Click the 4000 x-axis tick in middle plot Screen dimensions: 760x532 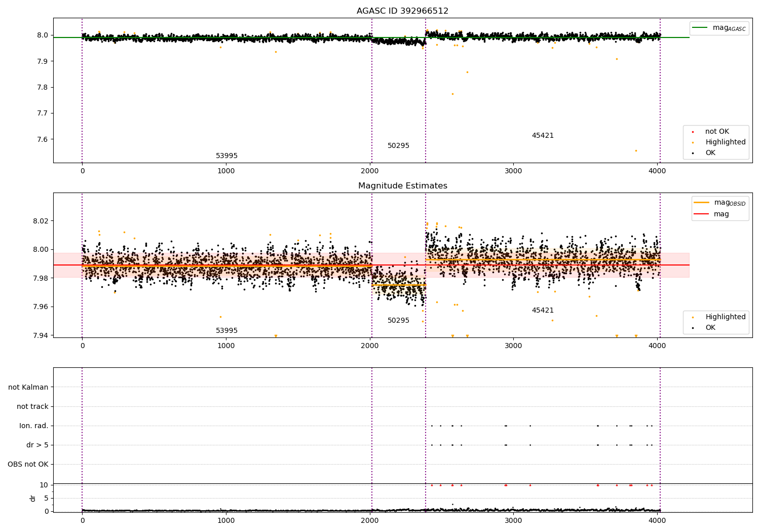pyautogui.click(x=657, y=346)
